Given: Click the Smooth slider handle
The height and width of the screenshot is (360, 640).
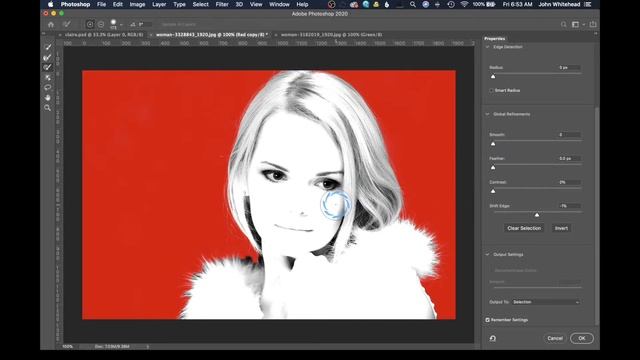Looking at the screenshot, I should click(493, 144).
